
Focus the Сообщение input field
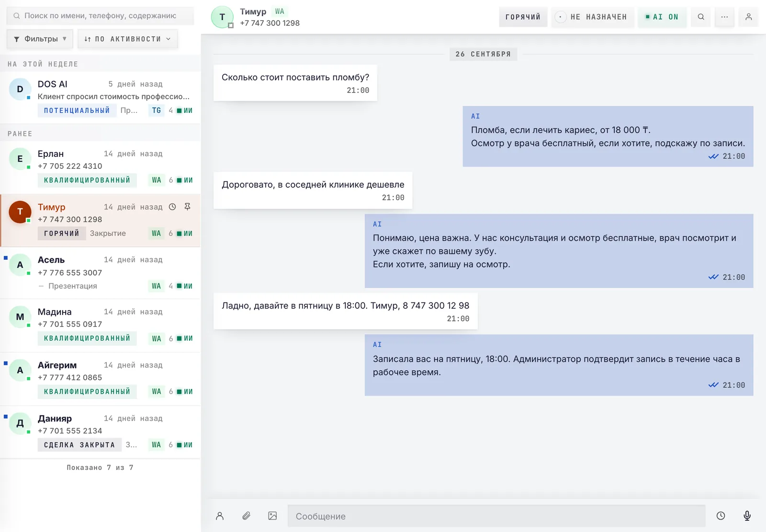click(x=496, y=516)
